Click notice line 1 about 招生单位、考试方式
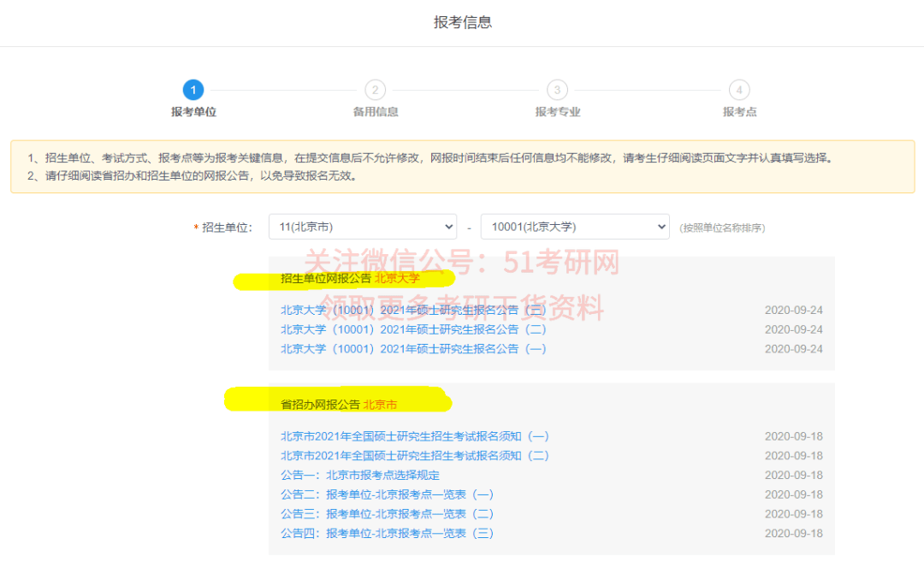The height and width of the screenshot is (568, 924). pyautogui.click(x=431, y=158)
